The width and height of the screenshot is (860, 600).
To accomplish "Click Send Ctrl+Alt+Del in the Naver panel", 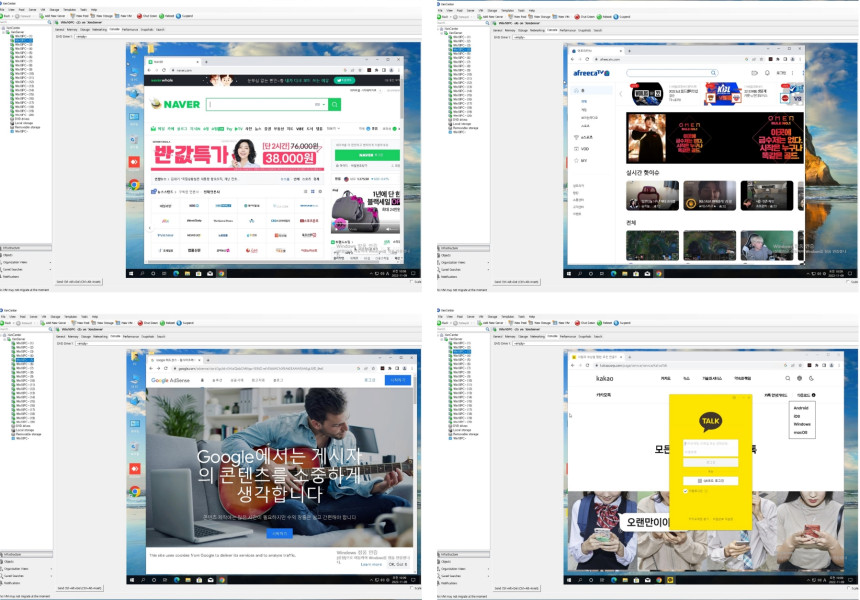I will [x=78, y=281].
